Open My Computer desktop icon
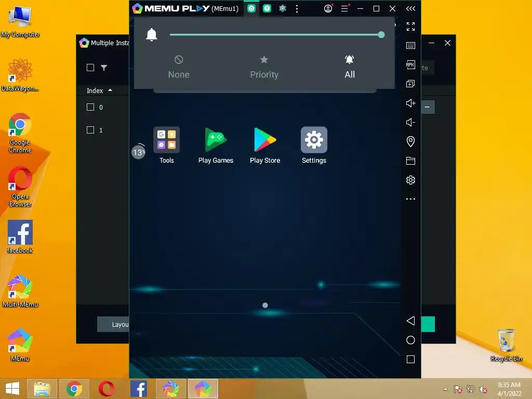This screenshot has height=399, width=532. (20, 21)
